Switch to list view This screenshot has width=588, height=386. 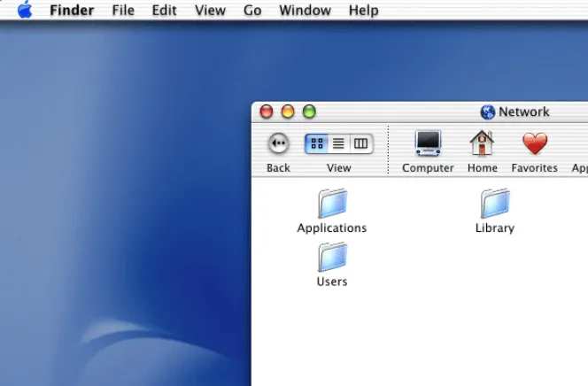pyautogui.click(x=338, y=143)
